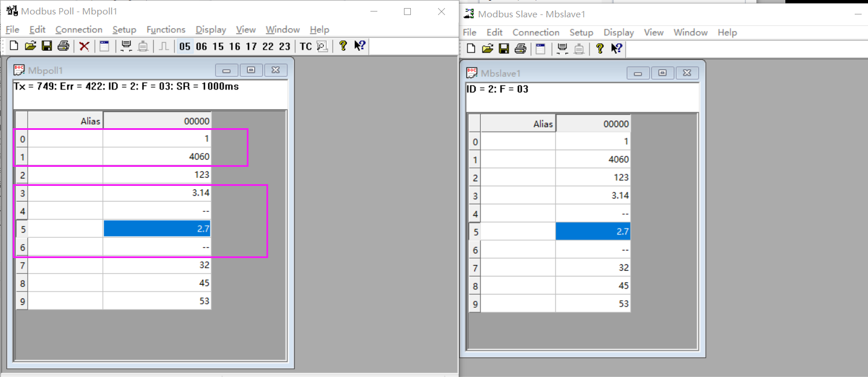Viewport: 868px width, 377px height.
Task: Open Display menu in Modbus Slave
Action: pos(619,32)
